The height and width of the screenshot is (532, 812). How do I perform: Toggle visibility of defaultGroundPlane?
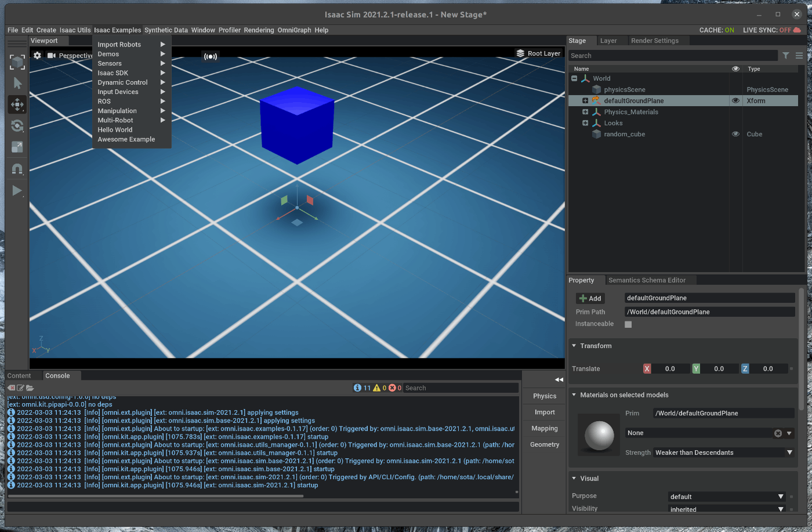(735, 100)
